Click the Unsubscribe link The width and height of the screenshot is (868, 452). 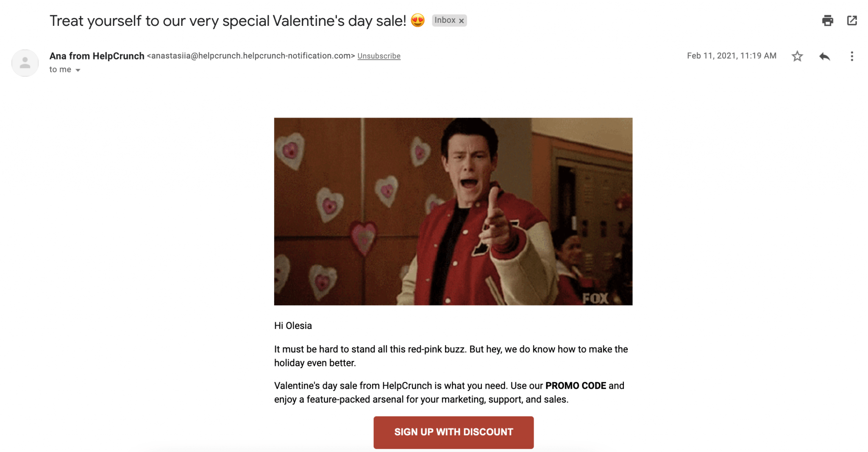point(379,56)
